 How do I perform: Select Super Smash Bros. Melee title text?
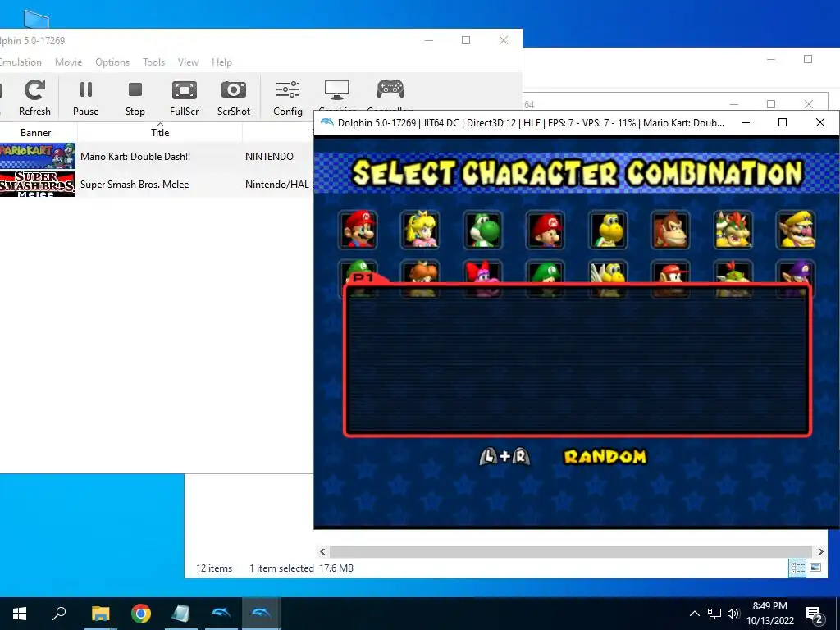tap(135, 185)
